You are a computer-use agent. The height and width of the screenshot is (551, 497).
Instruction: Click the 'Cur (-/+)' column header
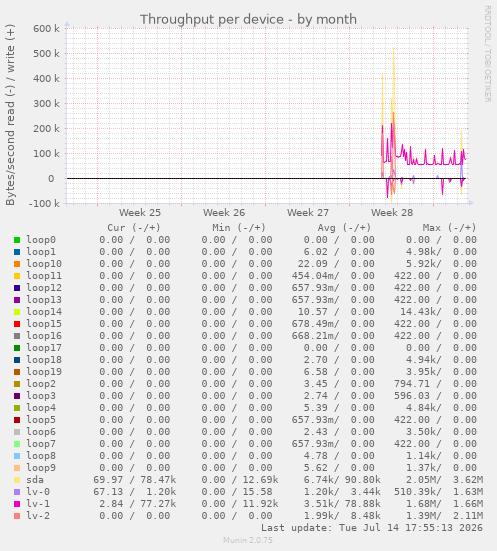click(134, 228)
